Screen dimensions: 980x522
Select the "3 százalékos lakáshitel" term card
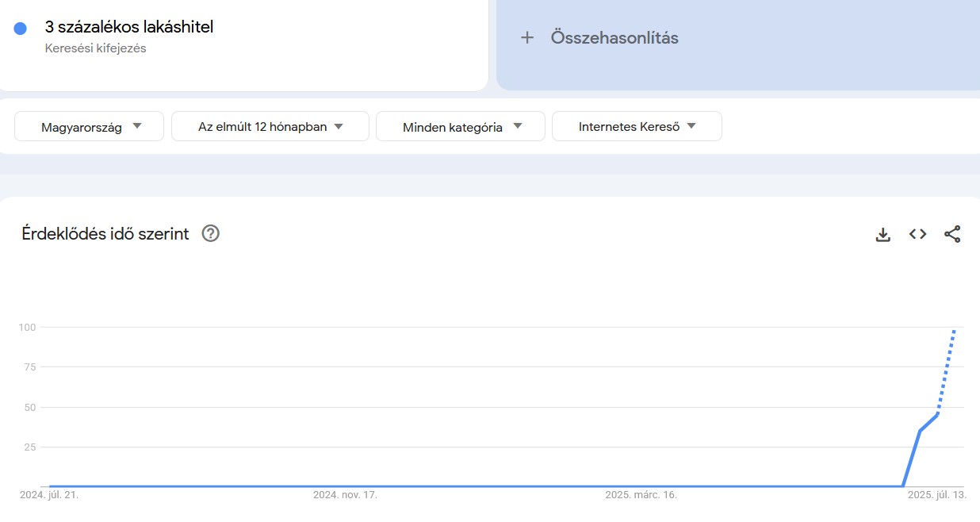coord(128,27)
